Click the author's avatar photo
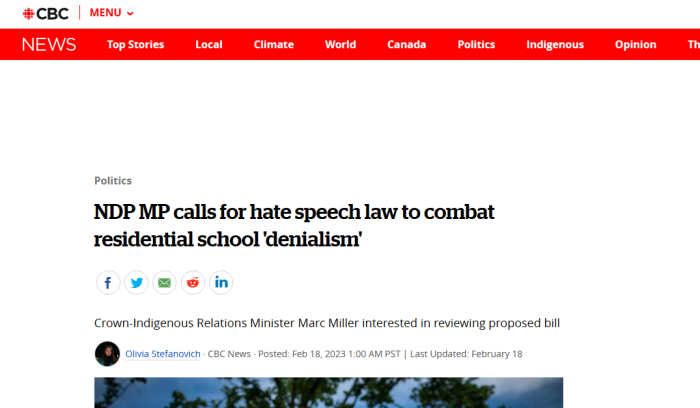The height and width of the screenshot is (408, 700). click(x=107, y=354)
